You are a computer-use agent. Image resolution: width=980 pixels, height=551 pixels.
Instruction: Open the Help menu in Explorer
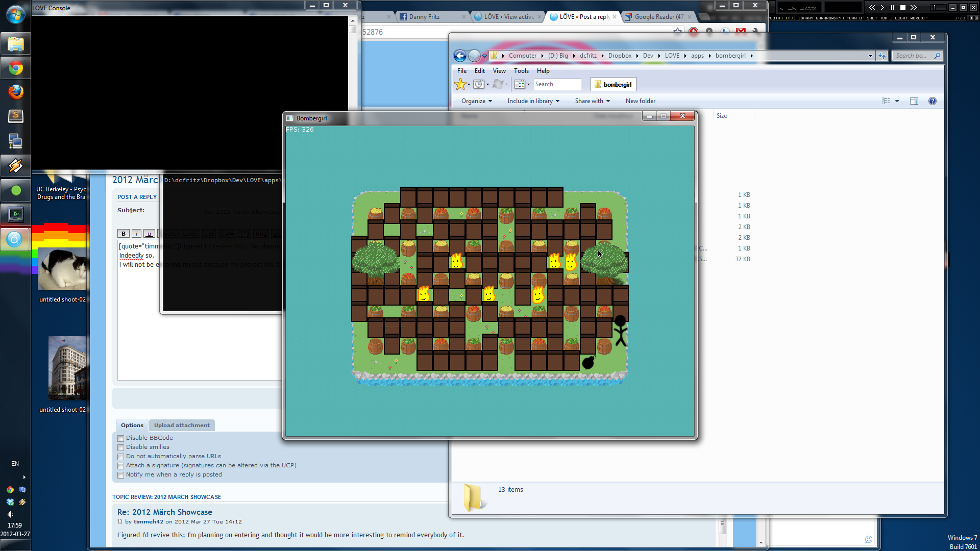[x=543, y=71]
